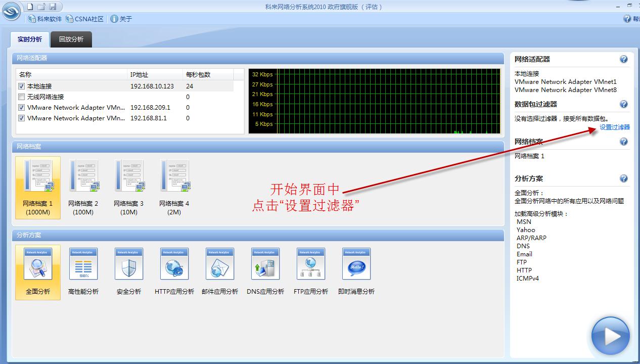Viewport: 640px width, 364px height.
Task: Select the 高性能分析 analysis scheme icon
Action: point(83,263)
